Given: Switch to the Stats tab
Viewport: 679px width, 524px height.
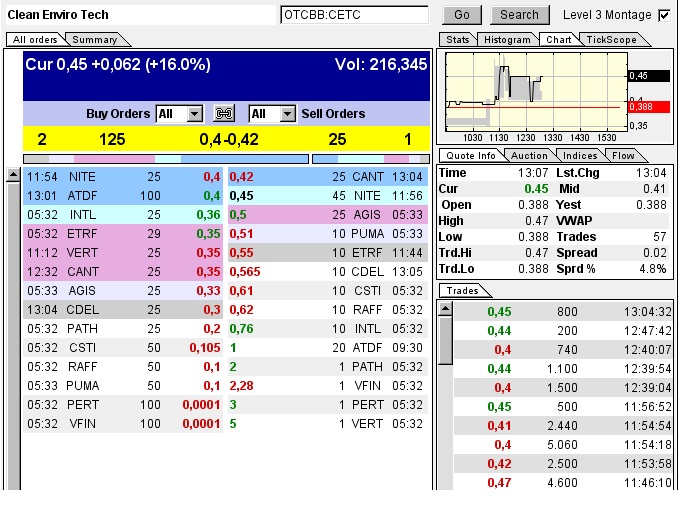Looking at the screenshot, I should (x=457, y=39).
